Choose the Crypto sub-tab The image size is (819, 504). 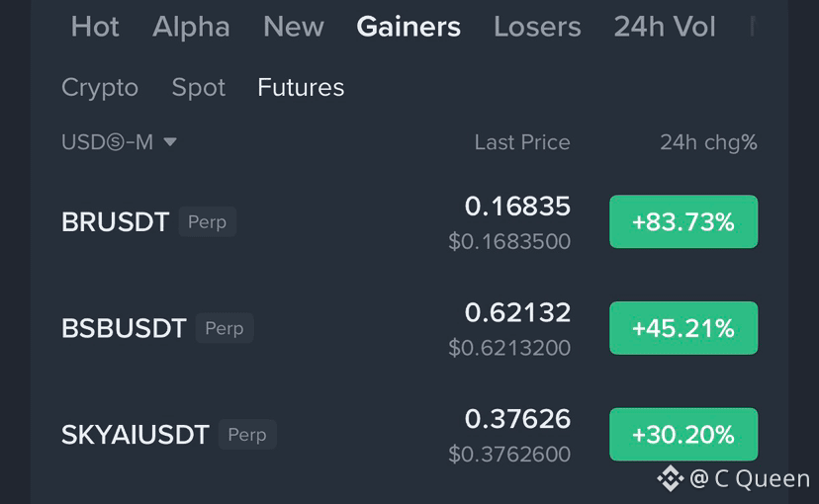click(100, 88)
